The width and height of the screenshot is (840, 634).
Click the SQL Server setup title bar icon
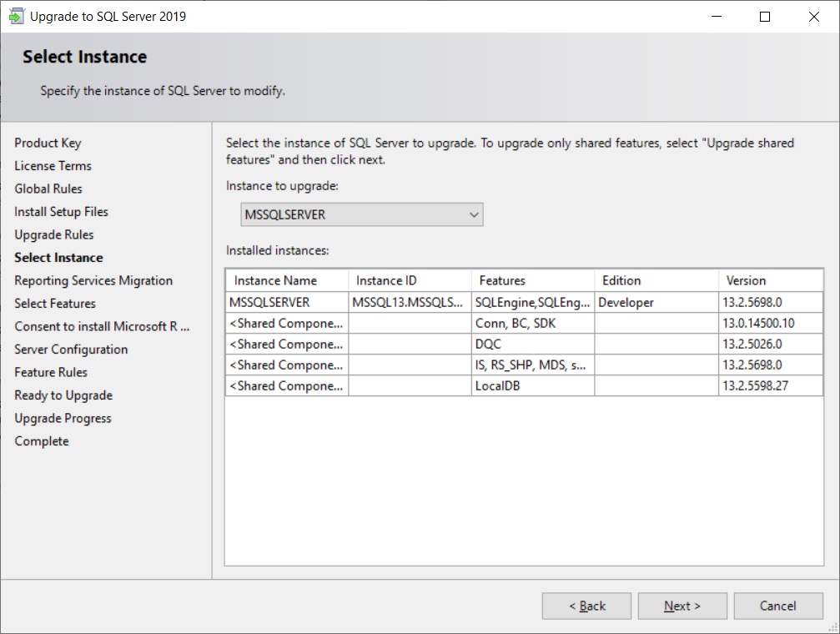pyautogui.click(x=17, y=17)
